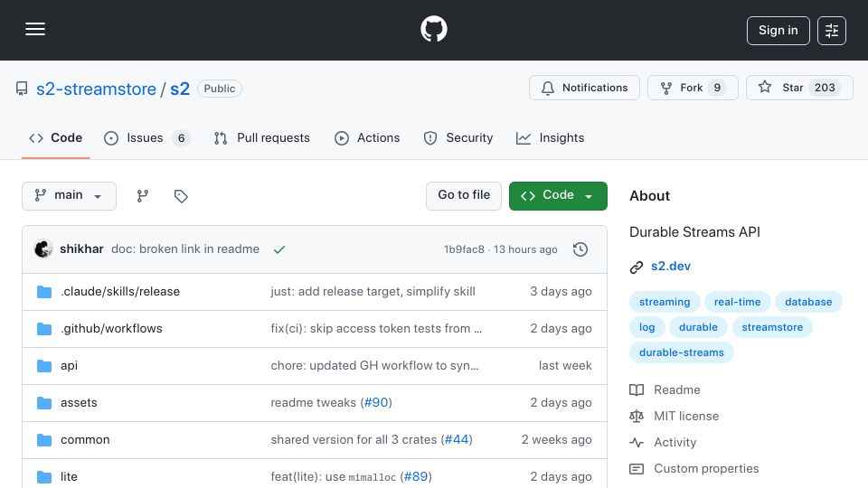Open the Pull requests tab
The width and height of the screenshot is (868, 488).
coord(262,137)
